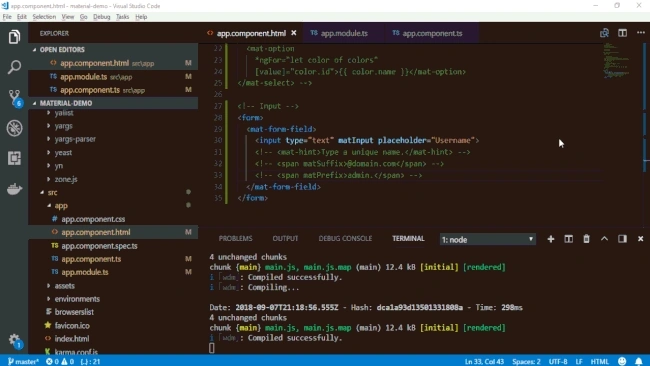Expand the yeast folder

coord(63,153)
